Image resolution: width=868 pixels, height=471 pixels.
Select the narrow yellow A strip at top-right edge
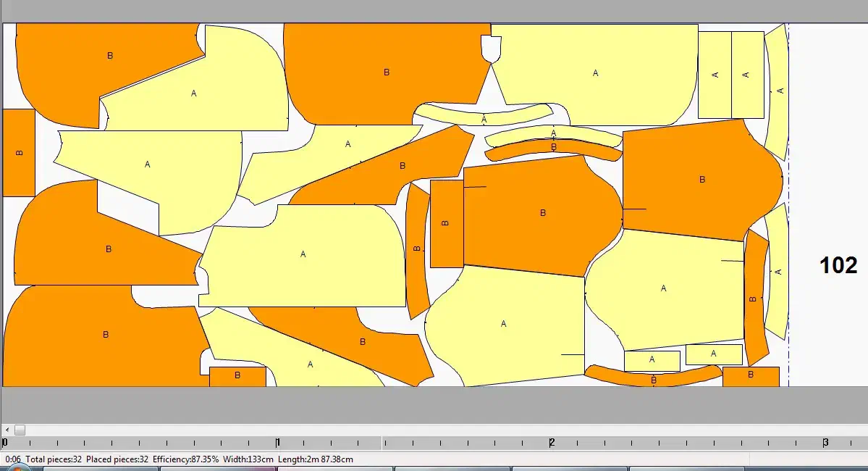click(x=778, y=91)
